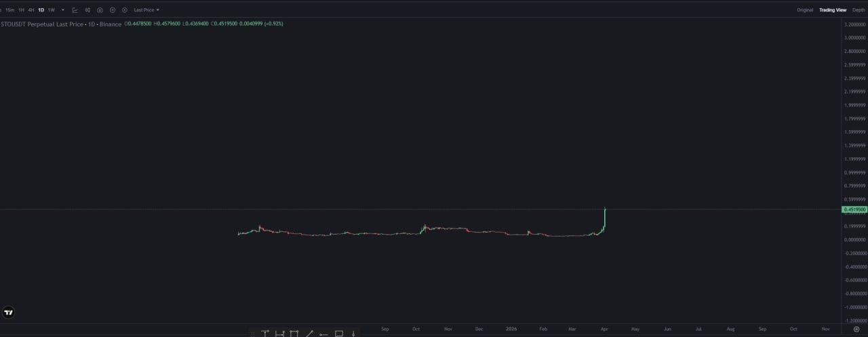Switch to 1W timeframe
Image resolution: width=868 pixels, height=337 pixels.
point(52,10)
